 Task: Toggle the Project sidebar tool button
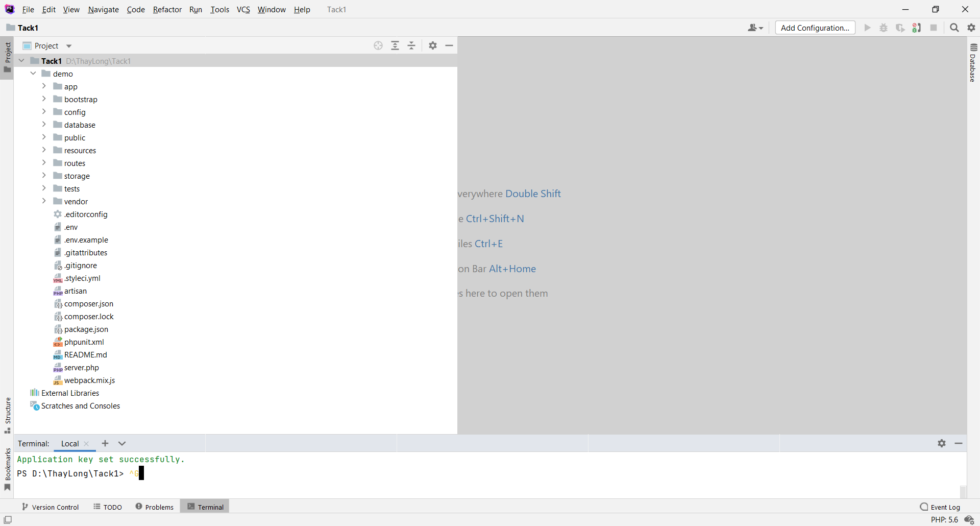point(7,57)
